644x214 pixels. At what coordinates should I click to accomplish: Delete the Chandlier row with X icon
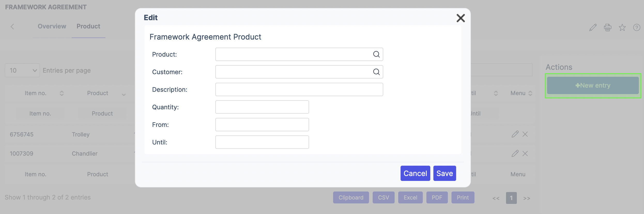[x=525, y=154]
